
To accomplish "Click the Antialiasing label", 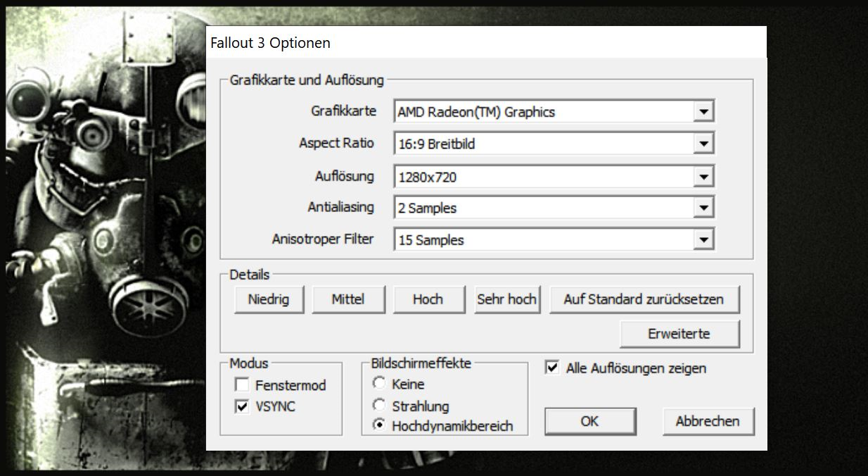I will click(341, 207).
